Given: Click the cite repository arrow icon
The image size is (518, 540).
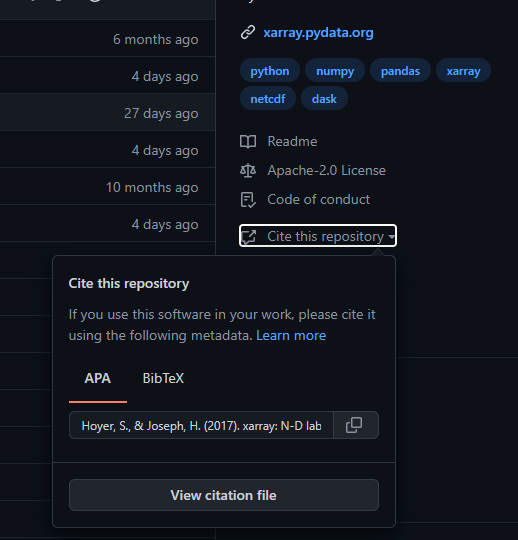Looking at the screenshot, I should tap(249, 236).
